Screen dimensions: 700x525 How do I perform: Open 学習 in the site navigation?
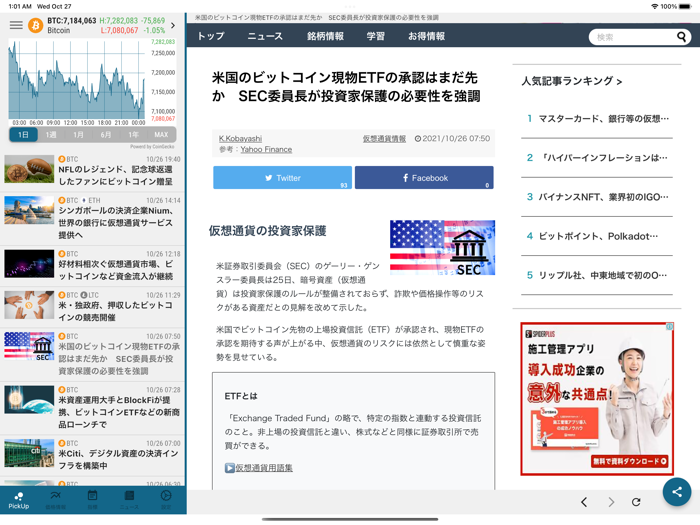375,36
